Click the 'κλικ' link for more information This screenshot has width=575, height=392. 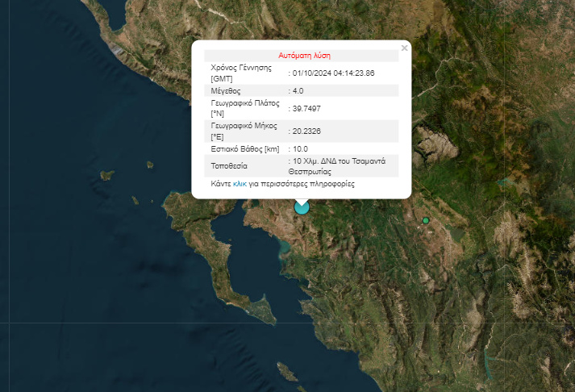pos(240,185)
